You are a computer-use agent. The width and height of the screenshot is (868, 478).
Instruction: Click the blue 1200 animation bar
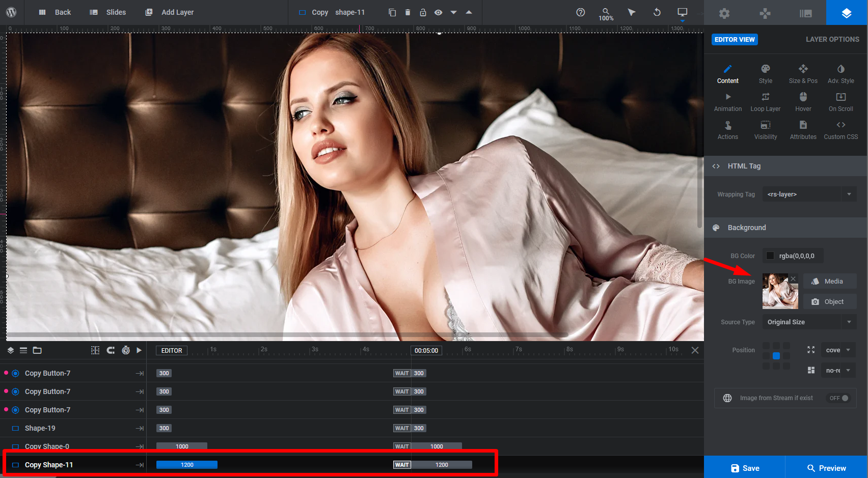tap(187, 465)
